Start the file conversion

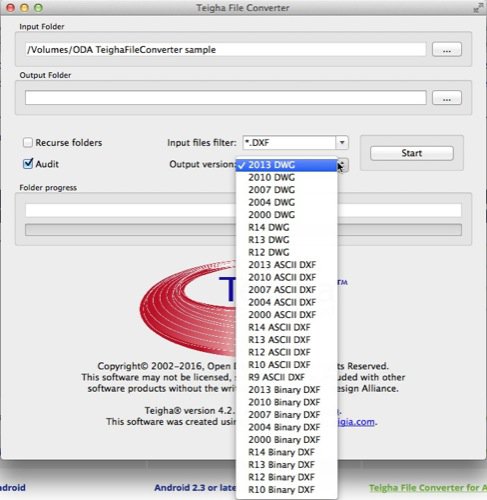click(412, 153)
